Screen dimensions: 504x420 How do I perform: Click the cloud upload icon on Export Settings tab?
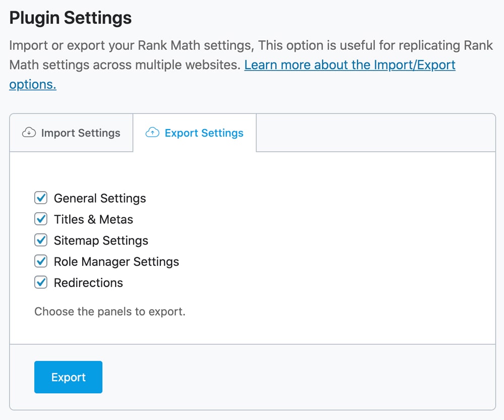pos(152,132)
